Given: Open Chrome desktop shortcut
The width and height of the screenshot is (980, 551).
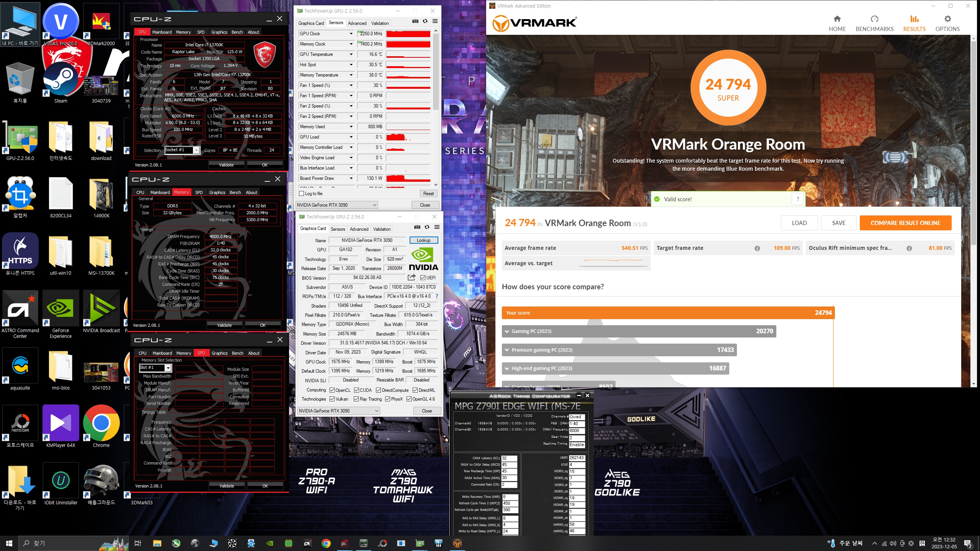Looking at the screenshot, I should (101, 427).
